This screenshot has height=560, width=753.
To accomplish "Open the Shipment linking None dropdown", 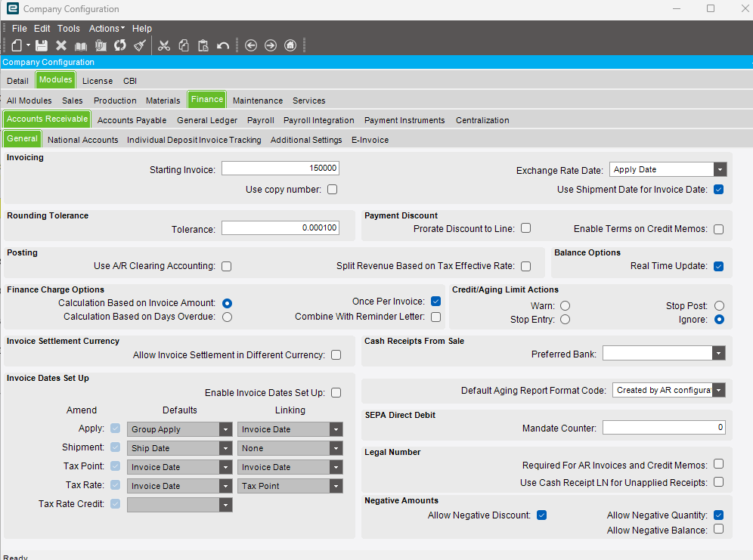I will (336, 448).
